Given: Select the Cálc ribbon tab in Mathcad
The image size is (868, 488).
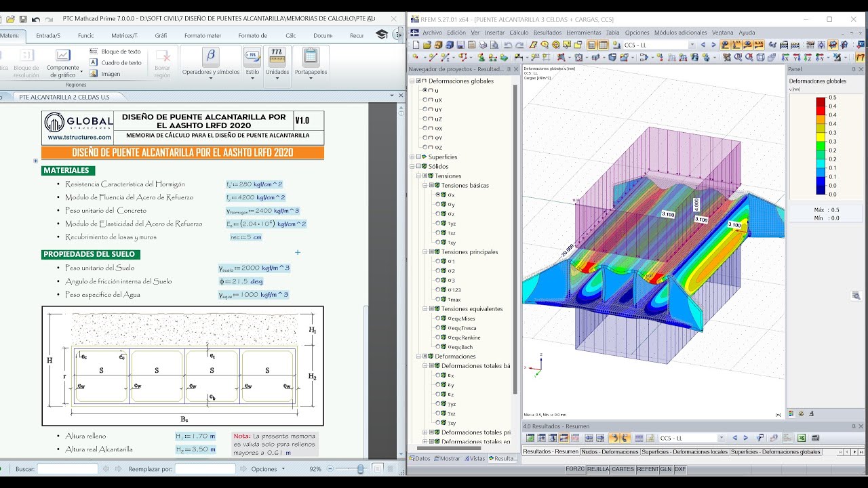Looking at the screenshot, I should tap(290, 35).
